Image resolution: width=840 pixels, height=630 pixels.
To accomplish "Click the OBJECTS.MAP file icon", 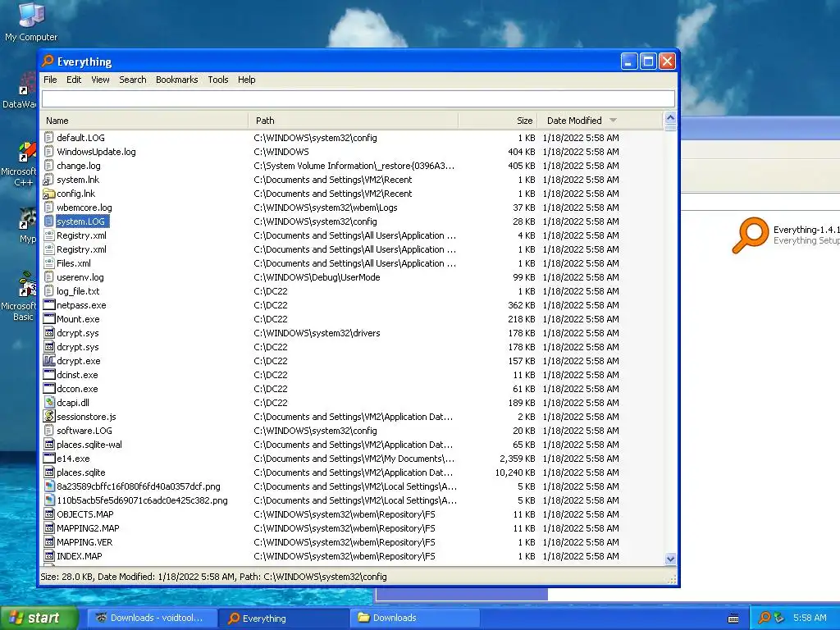I will [x=48, y=514].
